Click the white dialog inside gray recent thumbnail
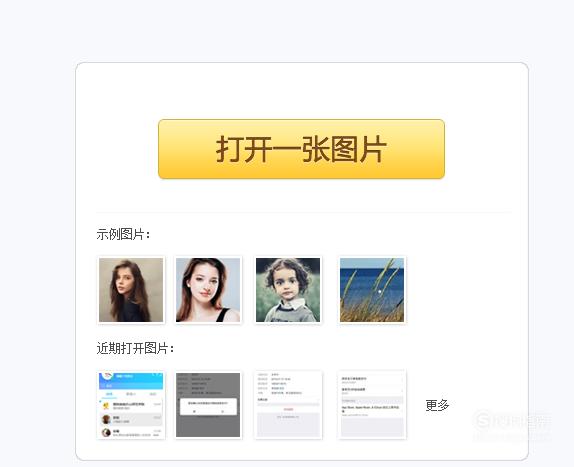Viewport: 574px width, 467px height. (x=208, y=407)
